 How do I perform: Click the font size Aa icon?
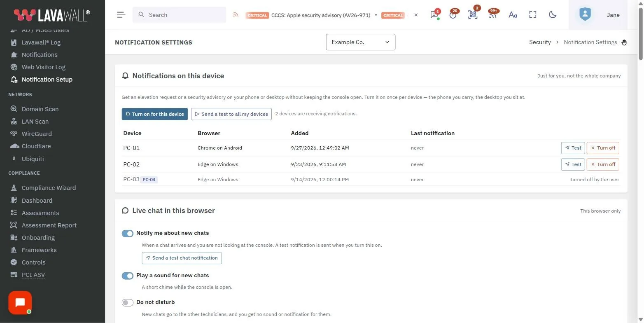pyautogui.click(x=513, y=15)
